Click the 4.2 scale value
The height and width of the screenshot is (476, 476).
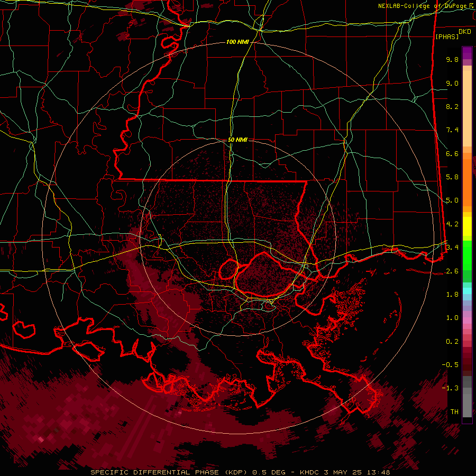(x=452, y=224)
